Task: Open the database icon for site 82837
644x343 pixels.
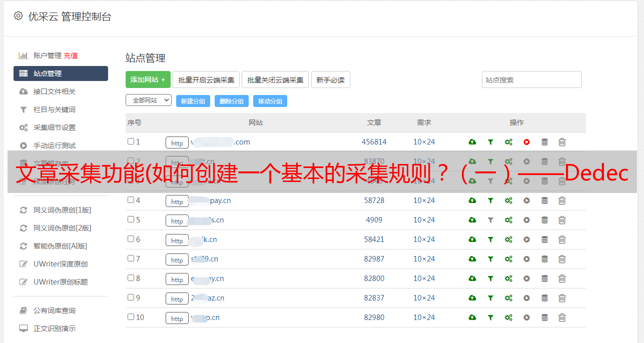Action: [544, 298]
